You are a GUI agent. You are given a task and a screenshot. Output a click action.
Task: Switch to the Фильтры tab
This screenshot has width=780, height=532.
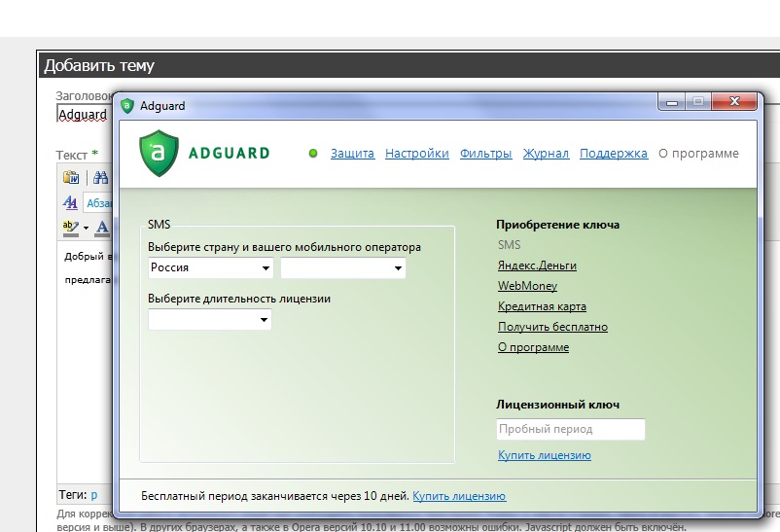pyautogui.click(x=485, y=154)
